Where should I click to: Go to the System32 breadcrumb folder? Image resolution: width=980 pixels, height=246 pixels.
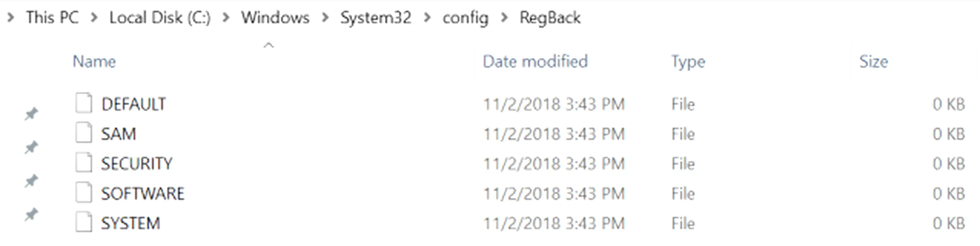375,18
